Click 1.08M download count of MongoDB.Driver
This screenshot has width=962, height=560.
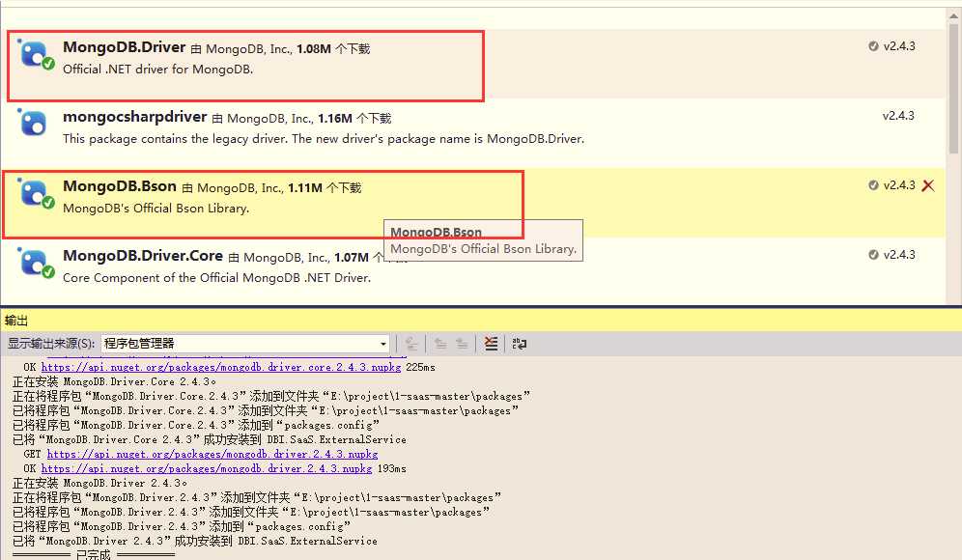click(x=314, y=49)
